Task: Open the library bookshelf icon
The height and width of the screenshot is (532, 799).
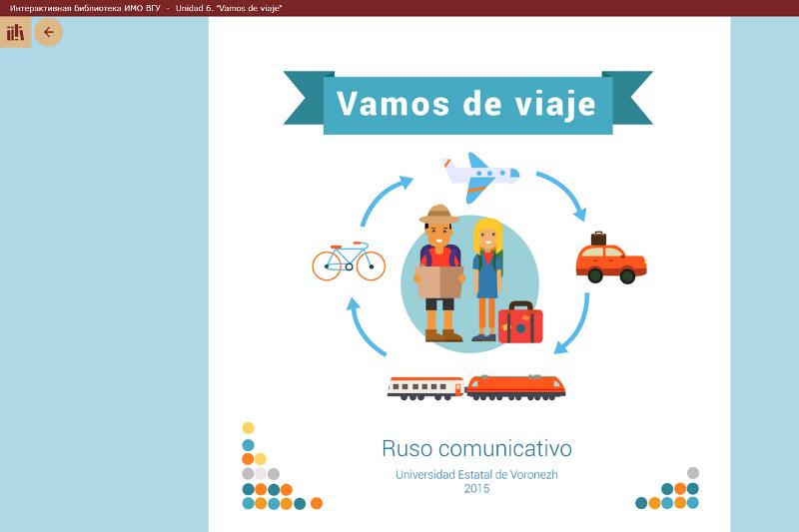Action: tap(15, 32)
